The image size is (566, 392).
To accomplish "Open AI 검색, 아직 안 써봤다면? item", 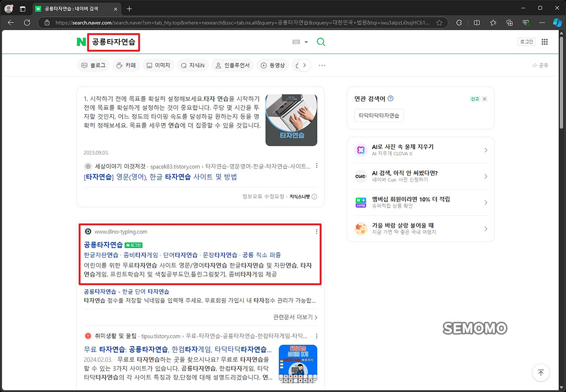I will (x=421, y=176).
